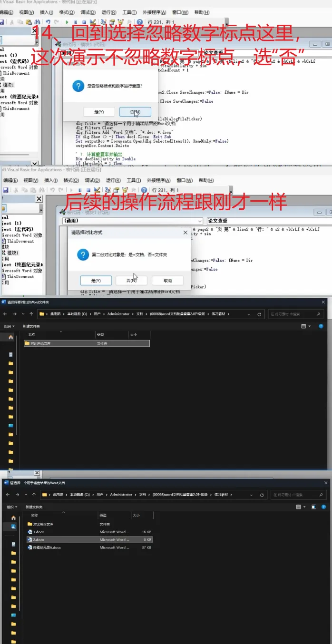Click 是(Y) in 请选择对比方式 dialog
Image resolution: width=332 pixels, height=644 pixels.
click(96, 281)
